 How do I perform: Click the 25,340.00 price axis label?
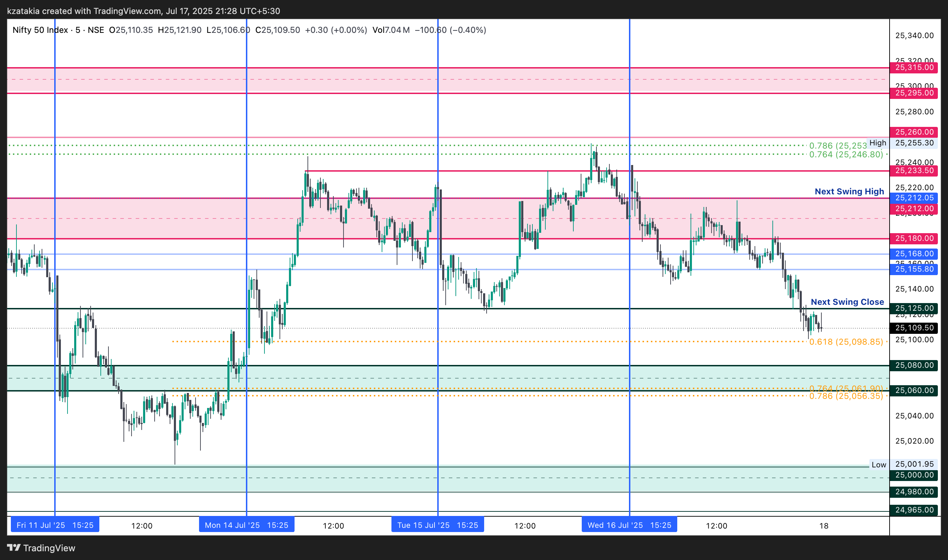914,35
